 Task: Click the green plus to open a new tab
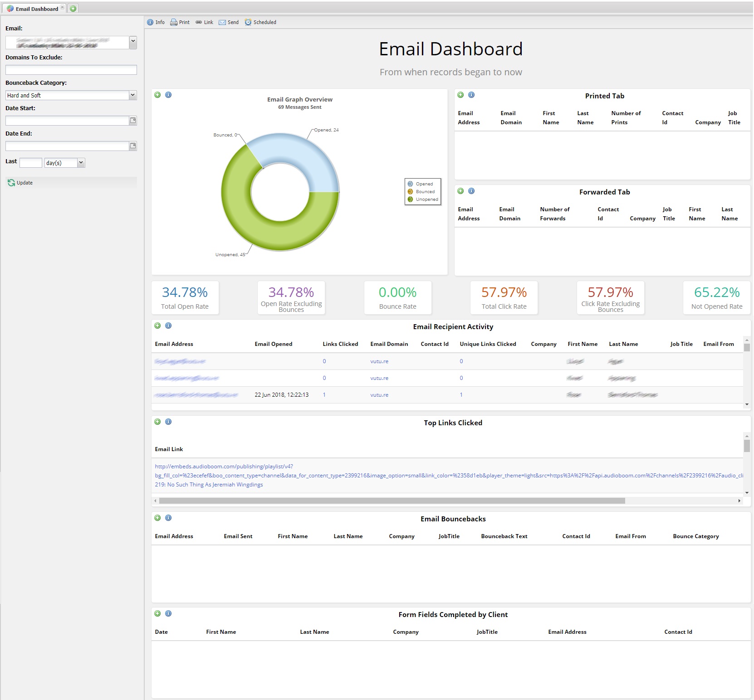click(73, 8)
